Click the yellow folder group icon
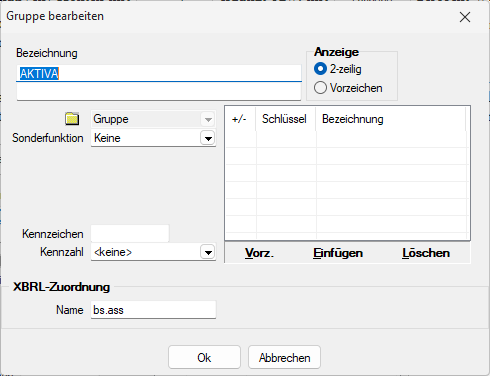This screenshot has height=376, width=490. pos(72,119)
